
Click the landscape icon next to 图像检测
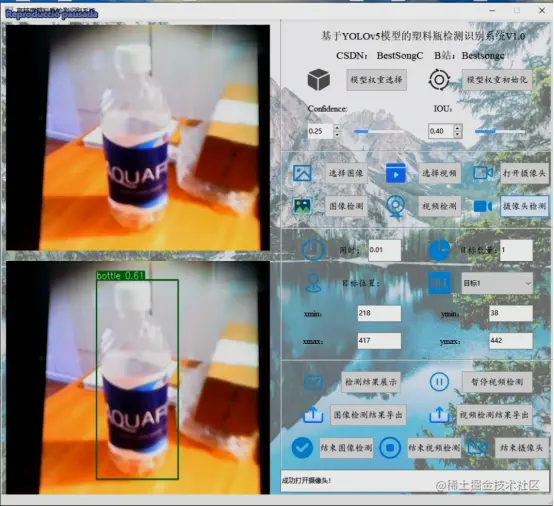(x=302, y=206)
